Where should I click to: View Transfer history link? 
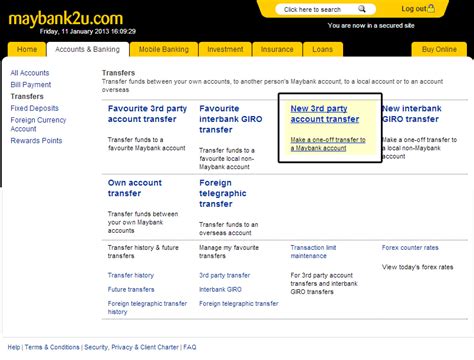point(131,275)
